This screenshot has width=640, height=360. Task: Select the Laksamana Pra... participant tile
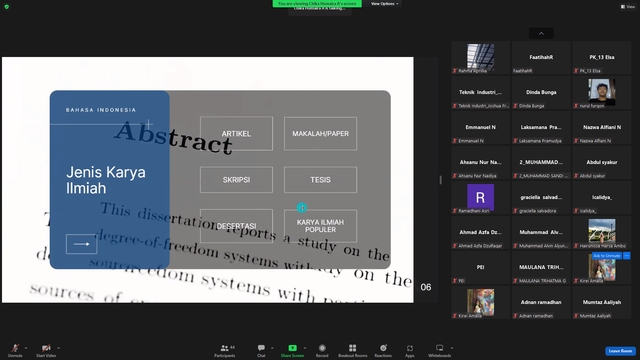click(x=541, y=128)
